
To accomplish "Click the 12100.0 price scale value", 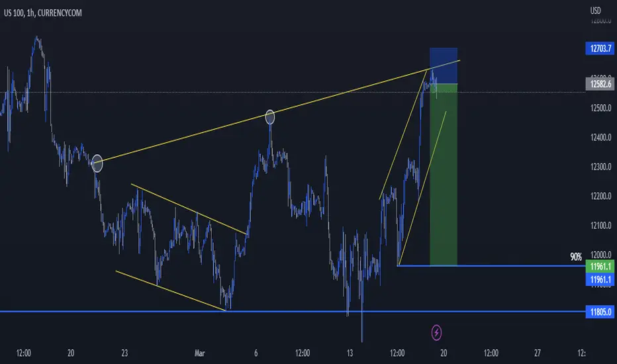I will pos(600,226).
